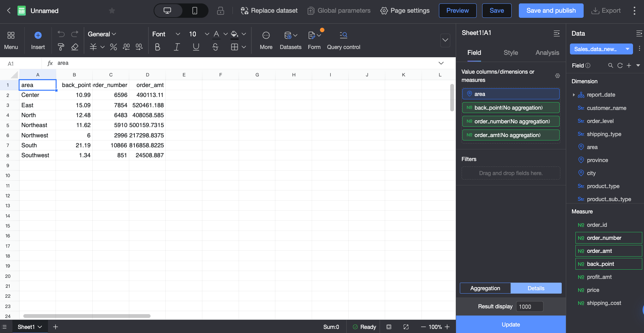Open the Menu grid icon
The height and width of the screenshot is (333, 644).
point(11,35)
